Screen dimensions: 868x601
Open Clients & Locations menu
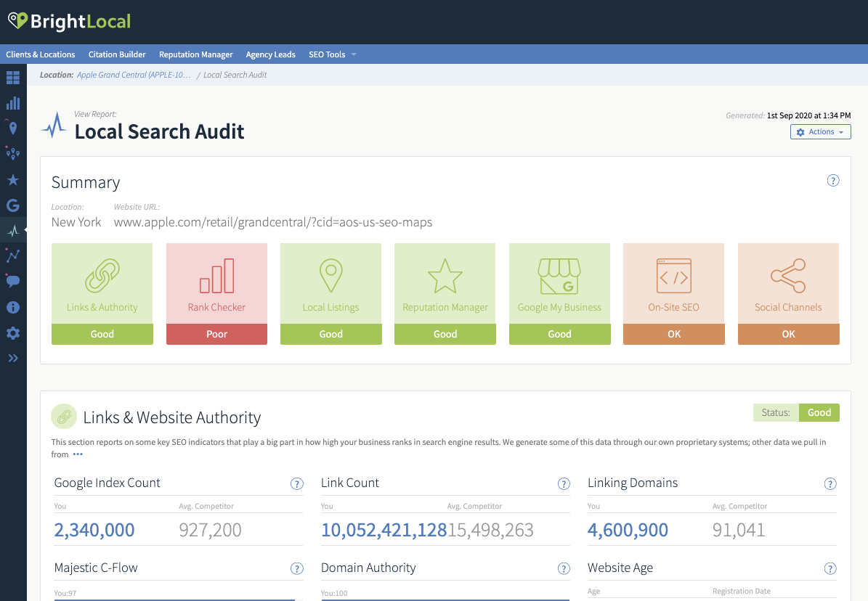pyautogui.click(x=41, y=54)
